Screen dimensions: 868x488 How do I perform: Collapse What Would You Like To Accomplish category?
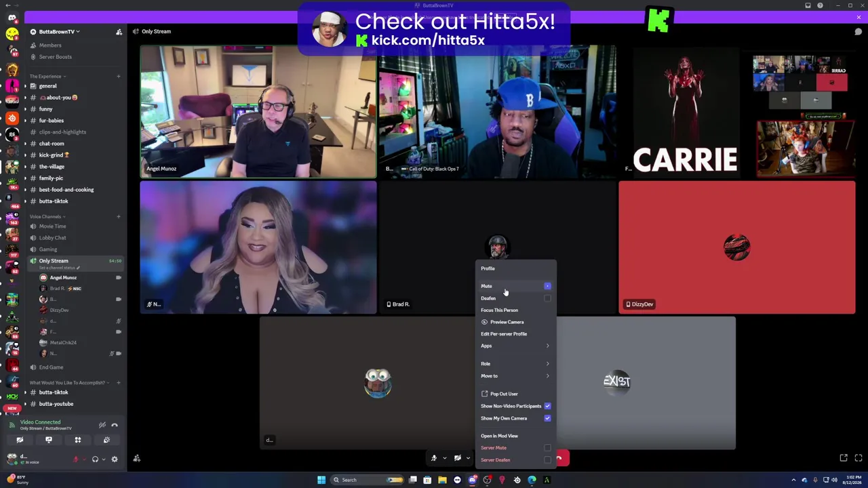point(68,383)
